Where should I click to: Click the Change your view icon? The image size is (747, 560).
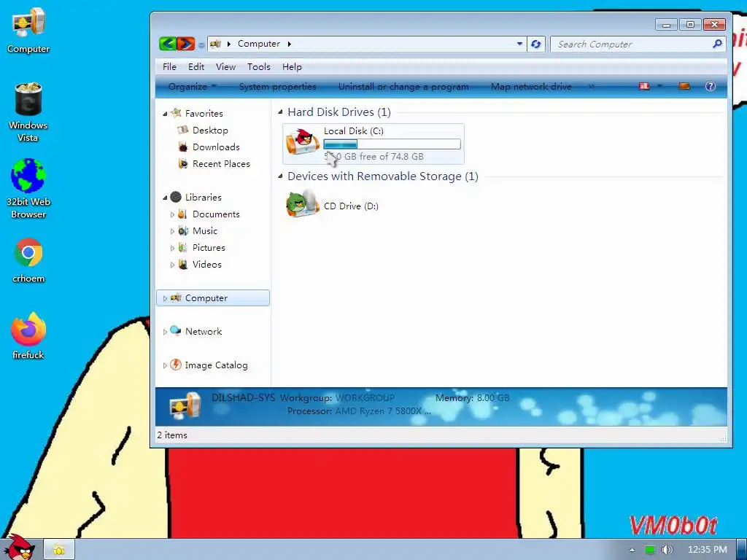[x=644, y=86]
